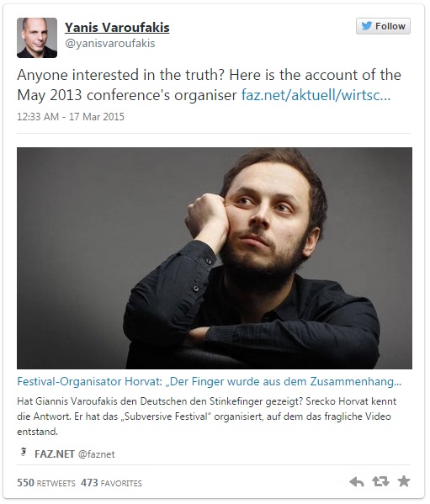Open the article photo of Horvat
The width and height of the screenshot is (430, 504).
(215, 258)
